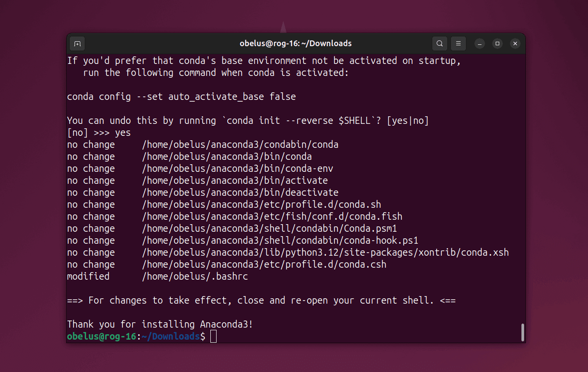588x372 pixels.
Task: Click the /home/obelus/.bashrc path
Action: pos(195,277)
